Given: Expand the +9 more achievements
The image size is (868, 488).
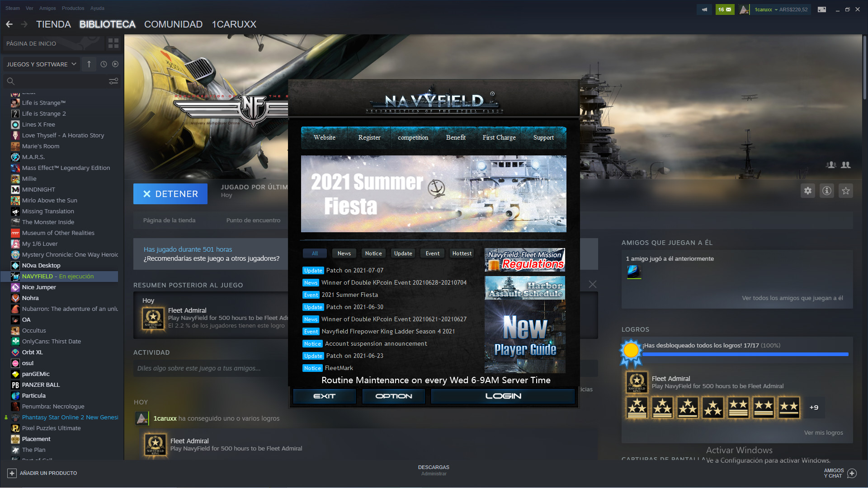Looking at the screenshot, I should (814, 408).
